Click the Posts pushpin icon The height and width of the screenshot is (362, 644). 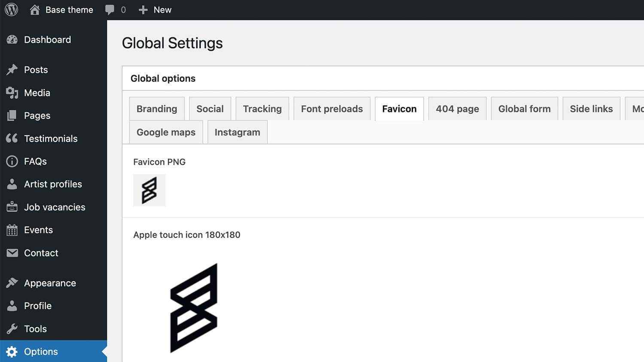[12, 69]
